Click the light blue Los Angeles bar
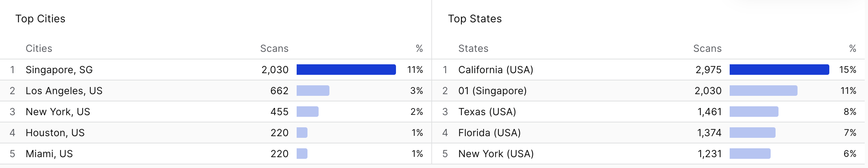The height and width of the screenshot is (168, 868). tap(313, 91)
